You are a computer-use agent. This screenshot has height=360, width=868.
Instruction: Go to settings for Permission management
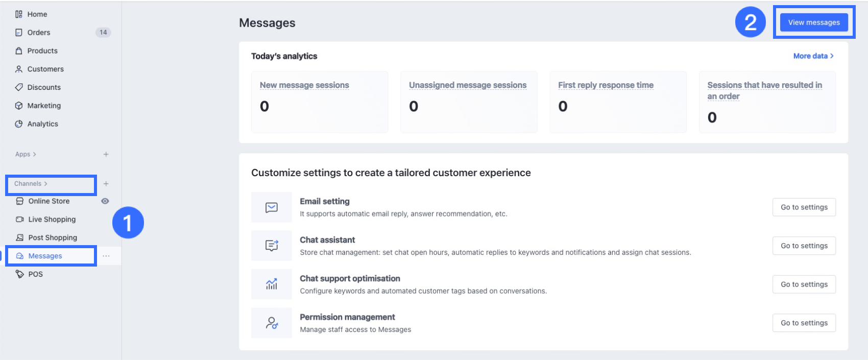pos(804,323)
